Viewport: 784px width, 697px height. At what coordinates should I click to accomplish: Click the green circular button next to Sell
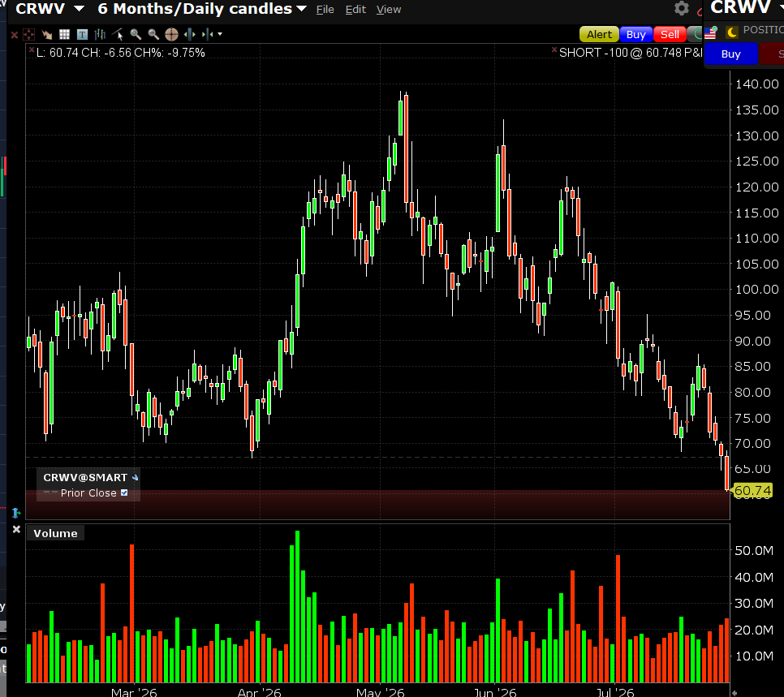pos(696,35)
